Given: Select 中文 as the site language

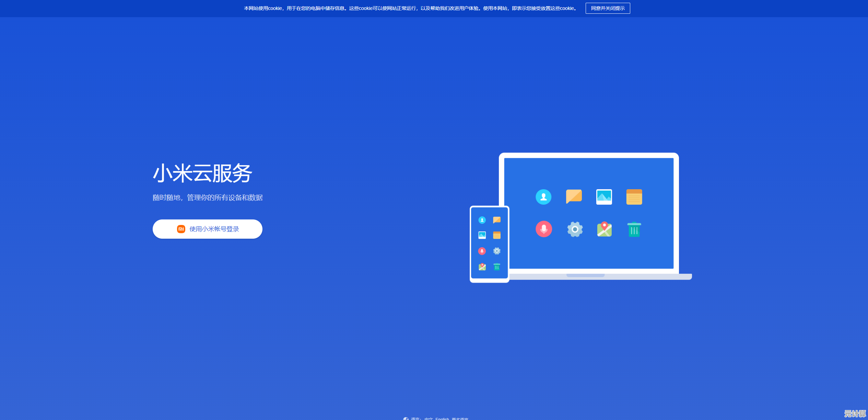Looking at the screenshot, I should coord(428,419).
